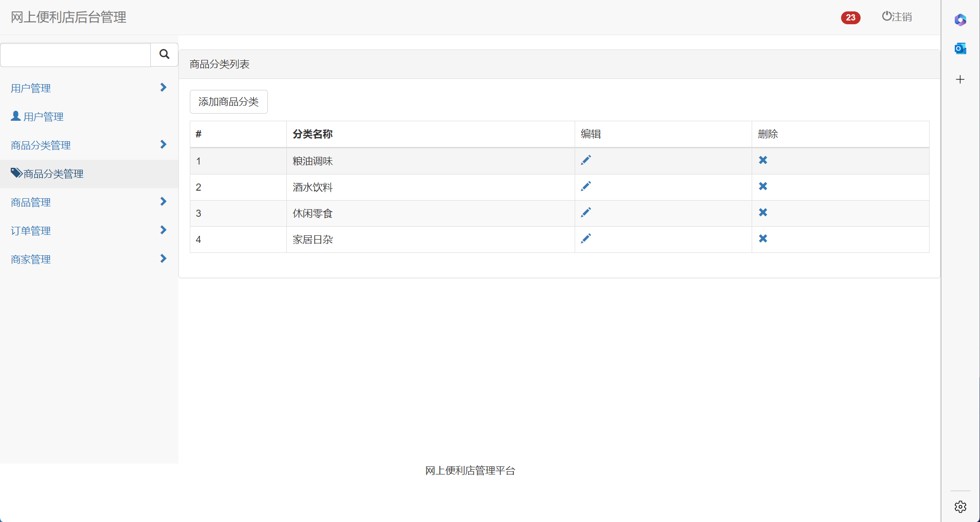Screen dimensions: 980x522
Task: Open editor for 家居日杂 with pencil icon
Action: tap(586, 239)
